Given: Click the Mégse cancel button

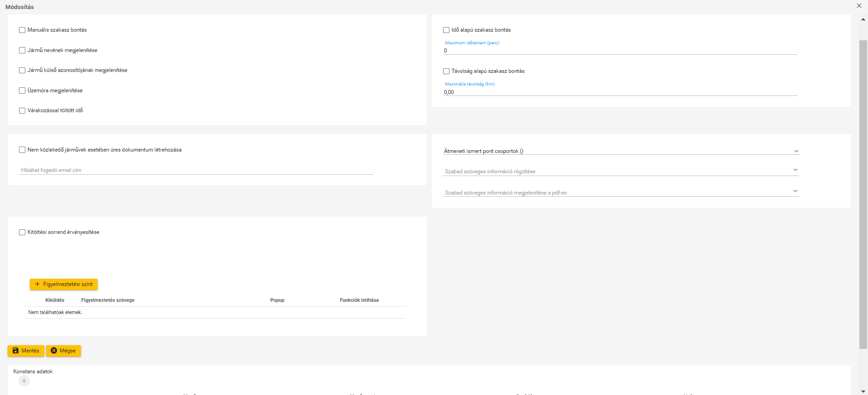Looking at the screenshot, I should [63, 351].
